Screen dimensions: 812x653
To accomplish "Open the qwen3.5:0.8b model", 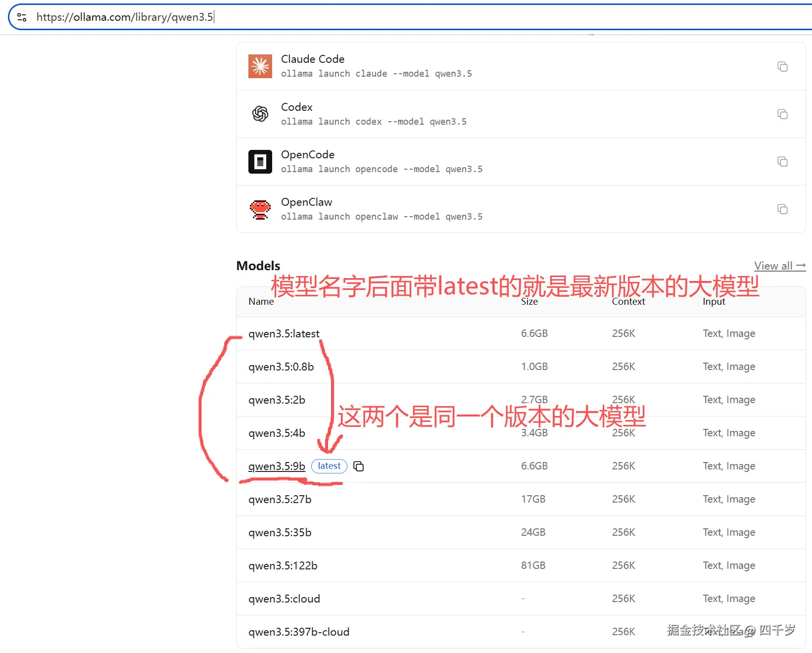I will (x=281, y=367).
